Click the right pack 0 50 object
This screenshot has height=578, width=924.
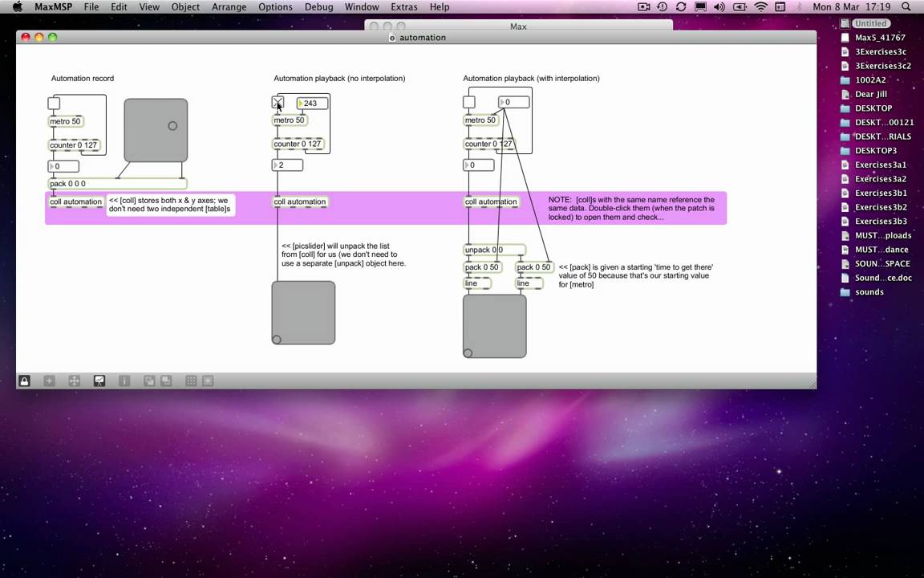(534, 267)
